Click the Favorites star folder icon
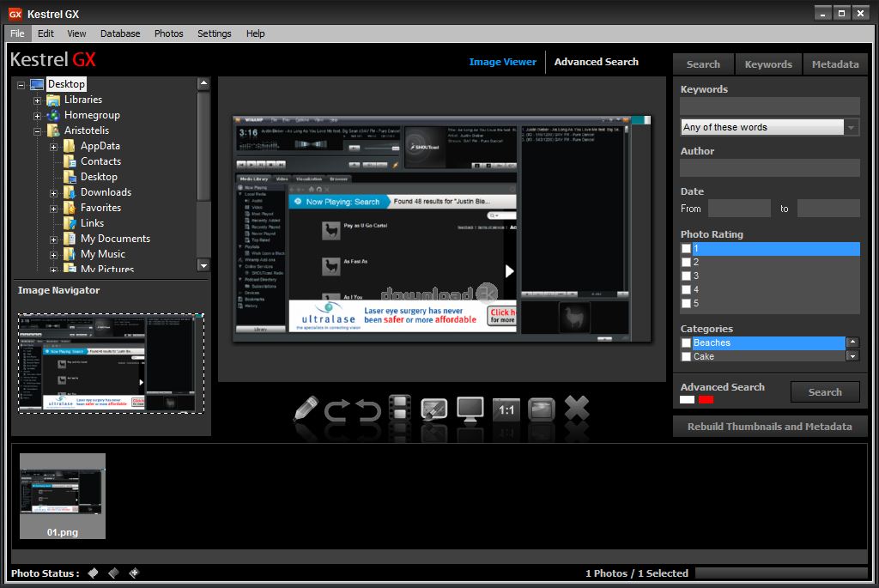 [x=70, y=208]
